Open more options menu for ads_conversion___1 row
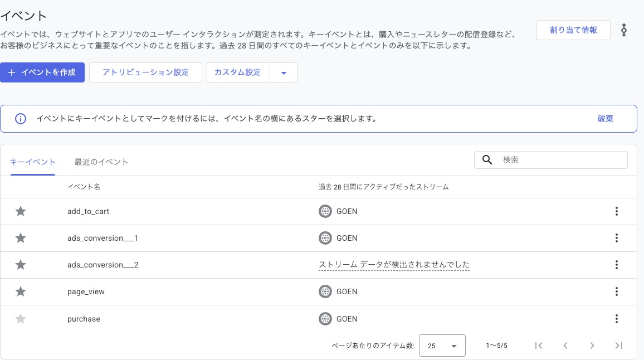Screen dimensions: 644x360 [x=617, y=238]
